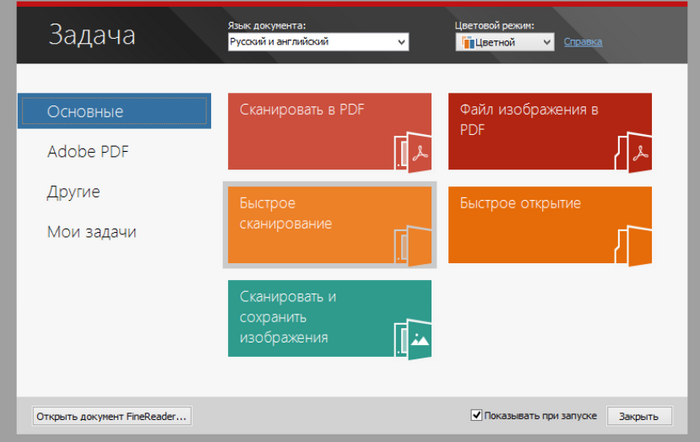Switch to the Adobe PDF tab
700x442 pixels.
click(88, 152)
